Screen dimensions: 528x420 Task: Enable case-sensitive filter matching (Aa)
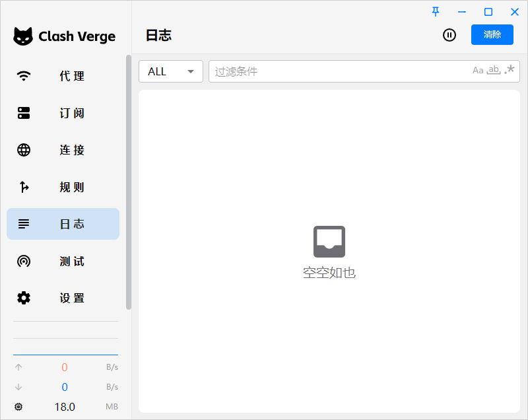[478, 70]
